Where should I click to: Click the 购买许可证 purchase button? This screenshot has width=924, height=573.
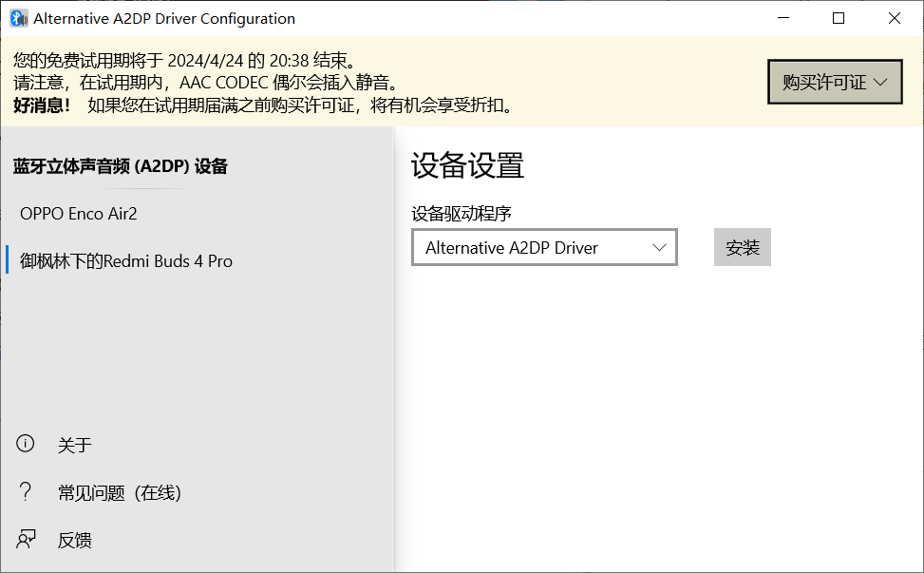pyautogui.click(x=834, y=83)
